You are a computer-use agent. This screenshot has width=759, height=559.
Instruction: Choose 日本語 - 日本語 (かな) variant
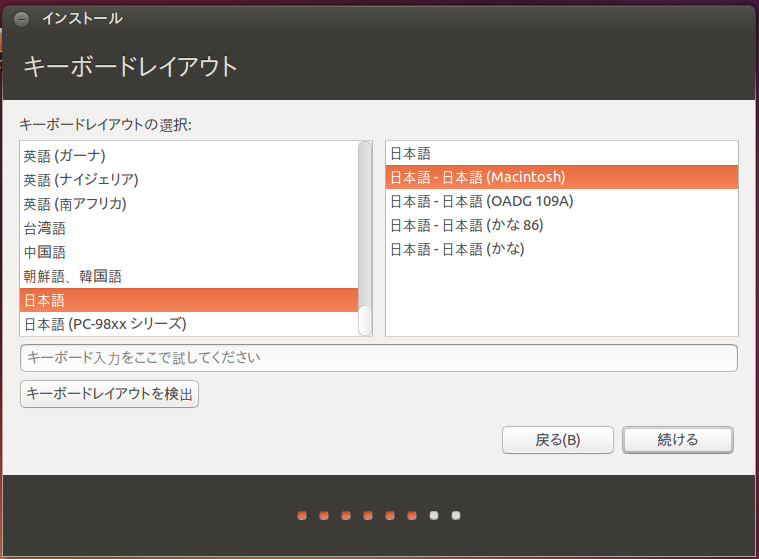click(562, 249)
